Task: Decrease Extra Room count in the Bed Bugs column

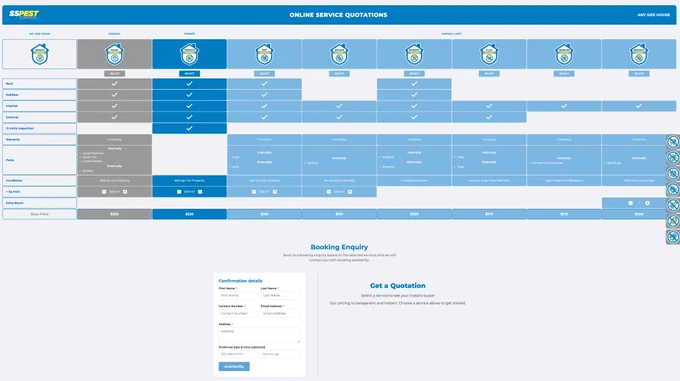Action: 631,203
